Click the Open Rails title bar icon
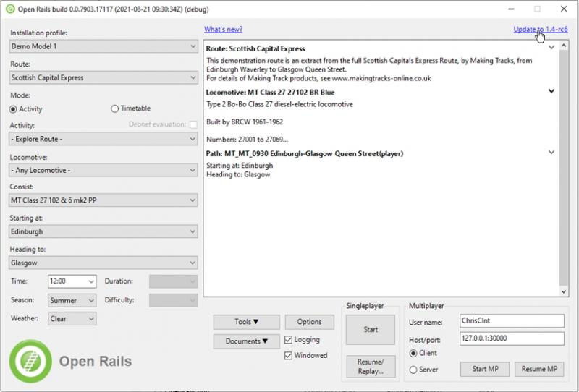This screenshot has height=392, width=579. (x=10, y=9)
